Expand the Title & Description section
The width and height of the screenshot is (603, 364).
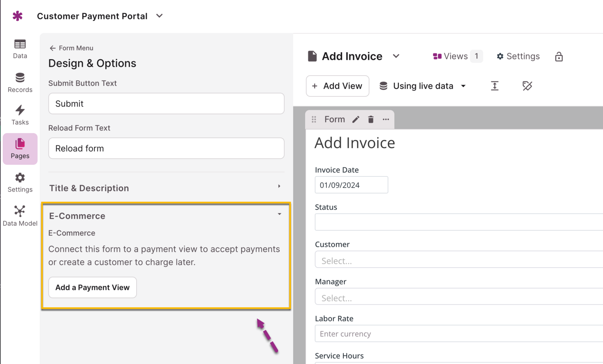[x=166, y=188]
